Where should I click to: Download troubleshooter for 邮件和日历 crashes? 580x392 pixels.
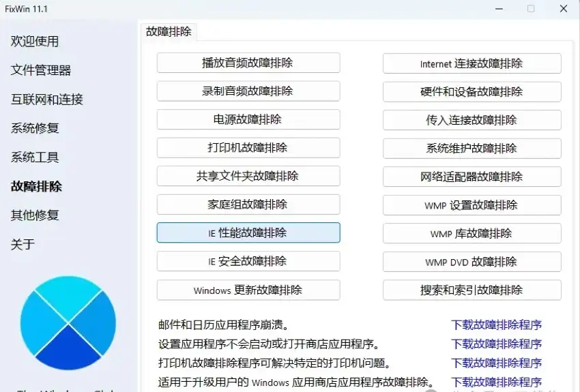click(496, 325)
